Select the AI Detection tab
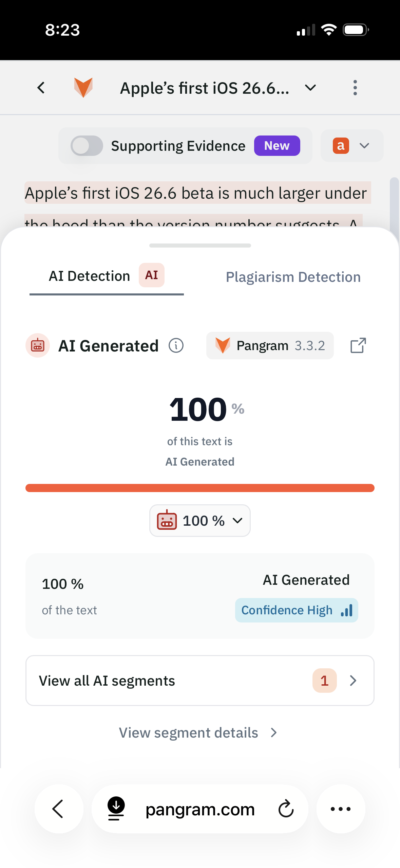This screenshot has width=400, height=868. tap(107, 276)
